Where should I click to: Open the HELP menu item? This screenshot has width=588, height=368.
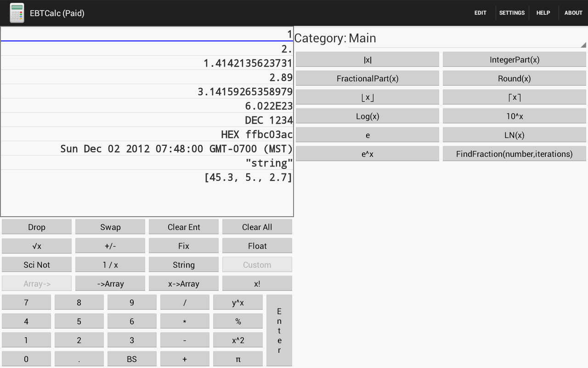[543, 12]
